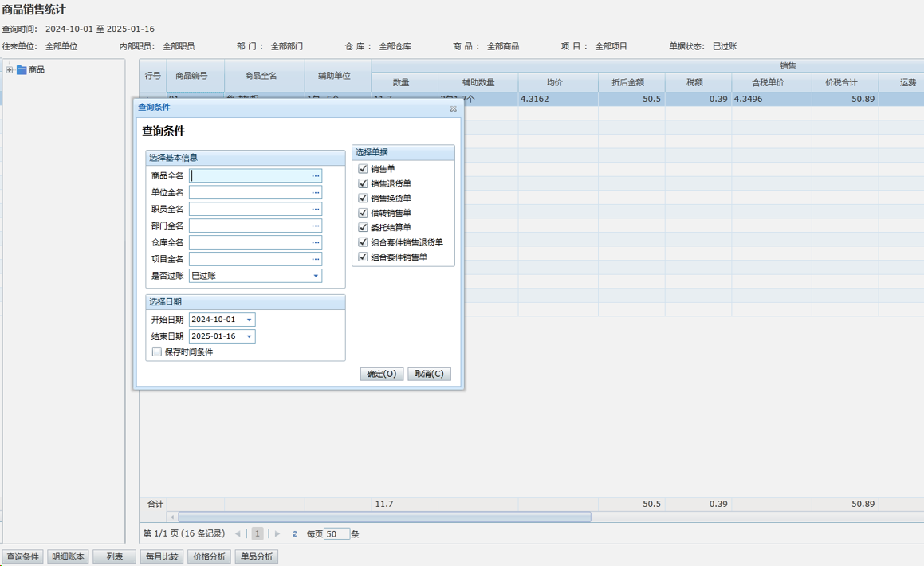The image size is (924, 566).
Task: Uncheck the 销售单 checkbox
Action: 364,169
